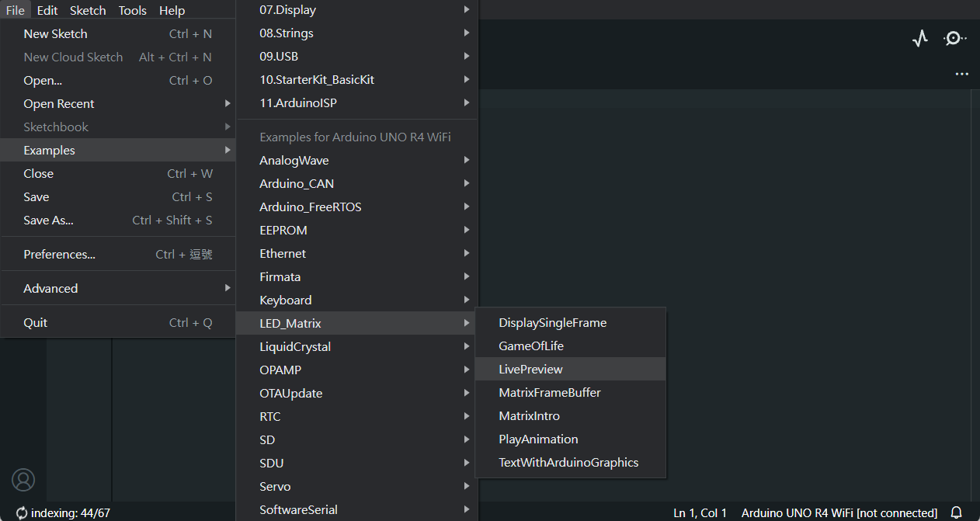Viewport: 980px width, 521px height.
Task: Expand the 09.USB examples
Action: [357, 57]
